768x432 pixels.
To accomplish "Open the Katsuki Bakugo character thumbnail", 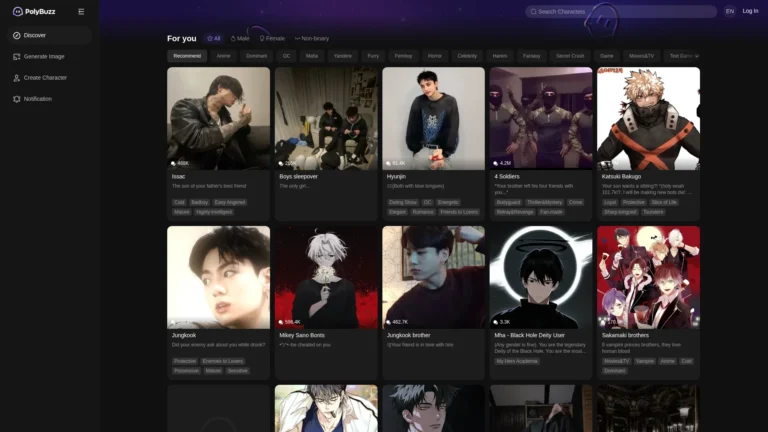I will click(x=648, y=118).
